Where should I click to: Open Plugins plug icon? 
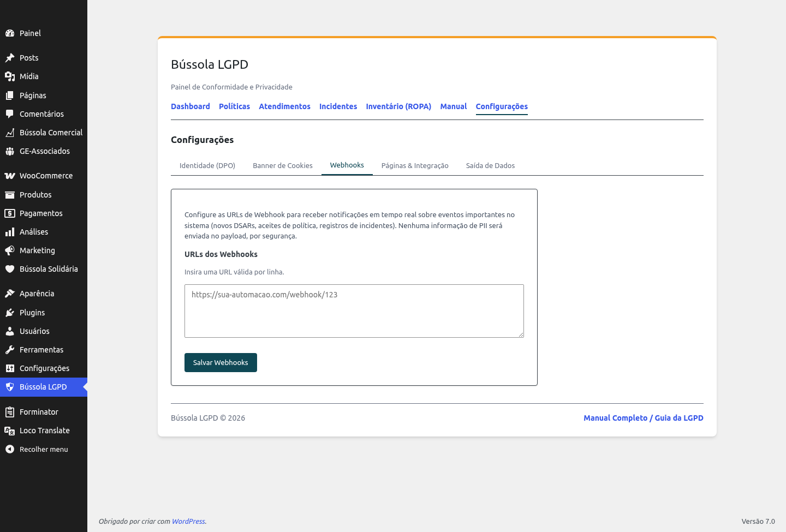(10, 313)
